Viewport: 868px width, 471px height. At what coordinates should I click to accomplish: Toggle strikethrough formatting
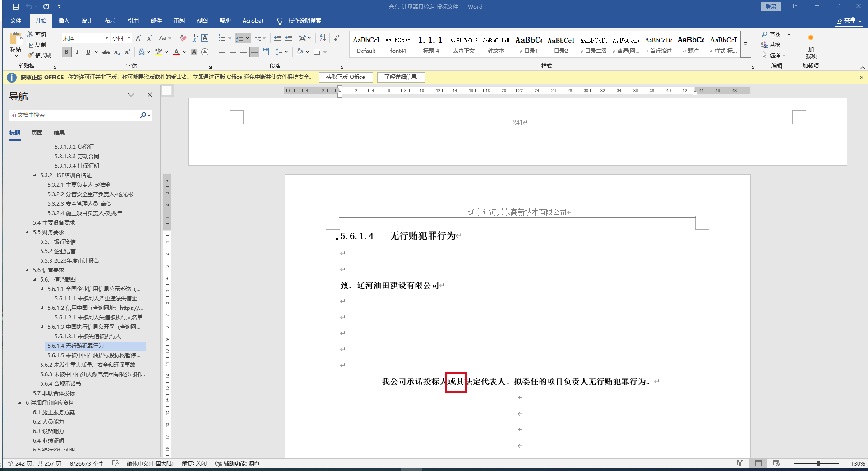tap(106, 52)
